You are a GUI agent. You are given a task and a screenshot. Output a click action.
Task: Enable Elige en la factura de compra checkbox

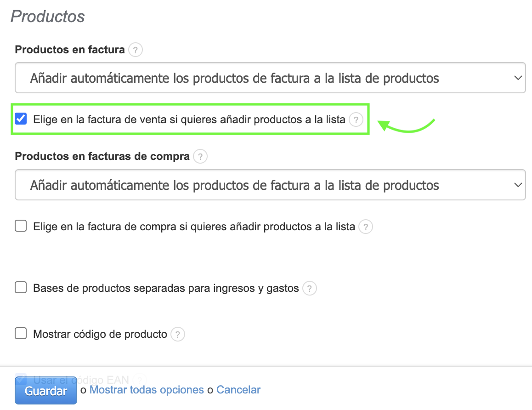tap(21, 226)
